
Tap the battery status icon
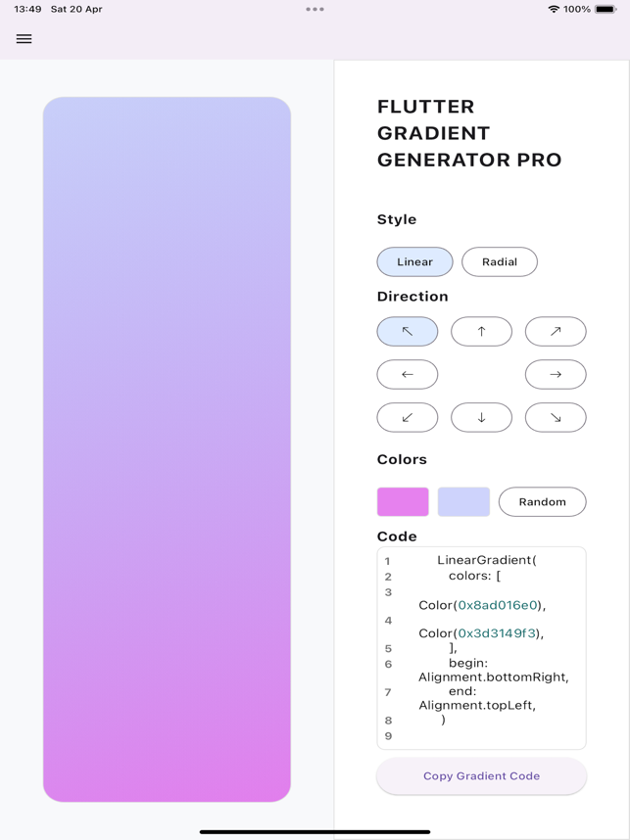(606, 9)
